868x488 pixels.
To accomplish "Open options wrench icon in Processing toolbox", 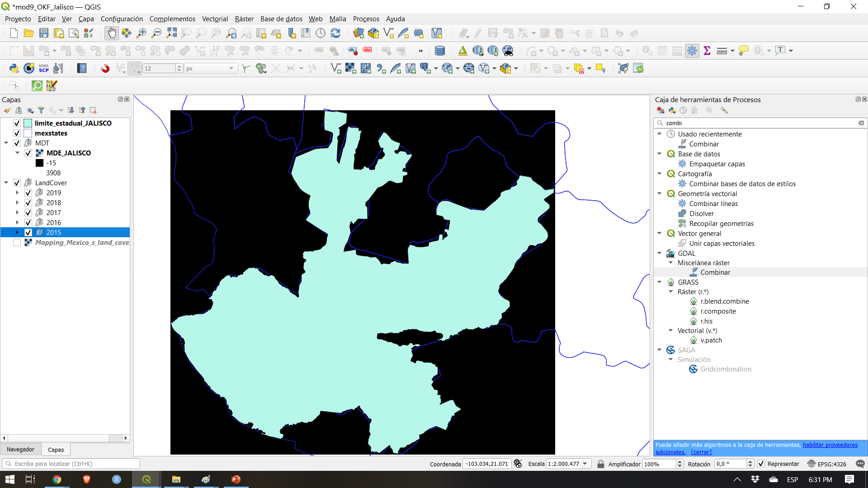I will pos(724,110).
